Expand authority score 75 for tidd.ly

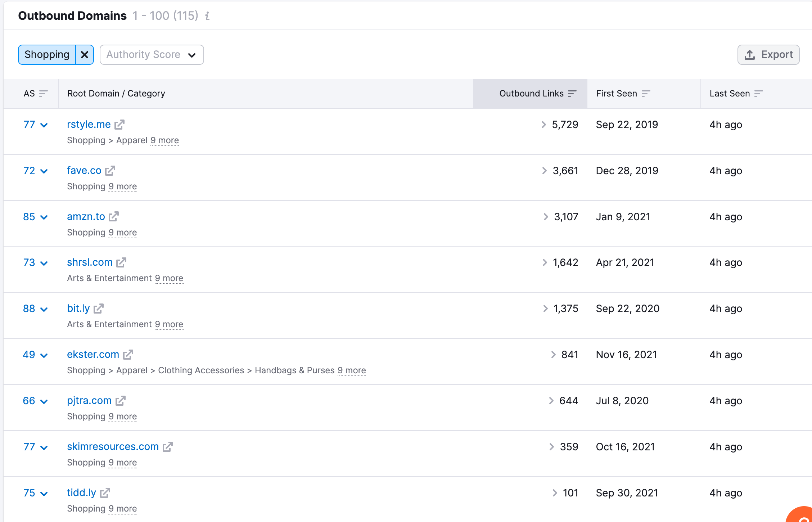click(x=36, y=493)
